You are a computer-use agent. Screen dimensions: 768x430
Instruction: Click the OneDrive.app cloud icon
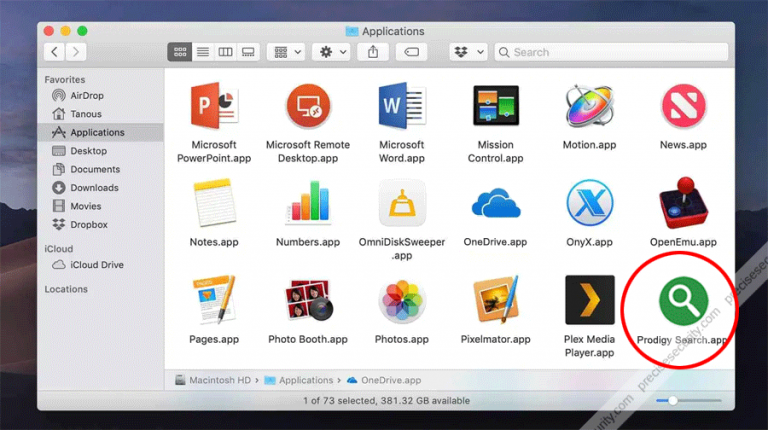[x=496, y=203]
